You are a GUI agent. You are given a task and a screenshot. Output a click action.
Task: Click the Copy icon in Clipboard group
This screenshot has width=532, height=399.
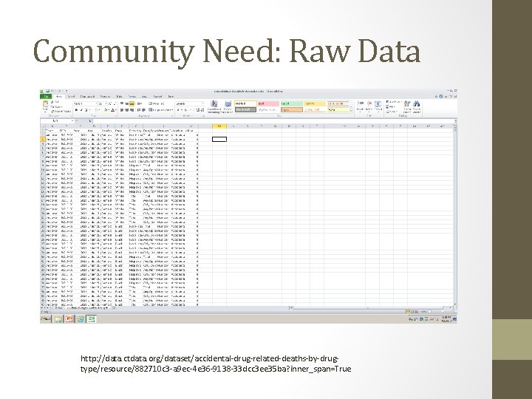[x=52, y=107]
